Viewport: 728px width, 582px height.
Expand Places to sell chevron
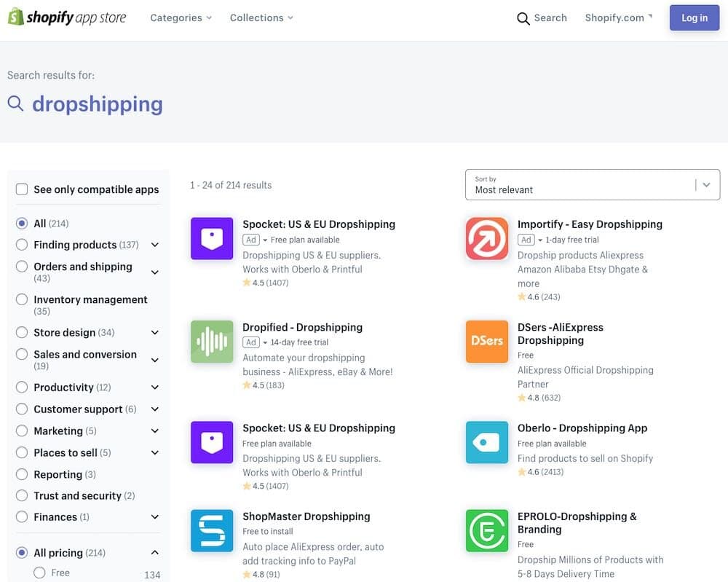point(155,453)
